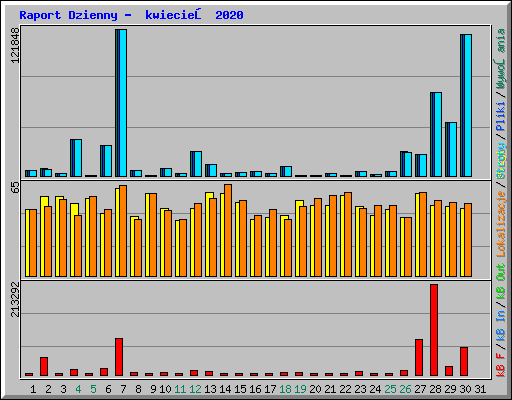Click the y-axis value 213292
This screenshot has width=512, height=400.
click(x=15, y=299)
